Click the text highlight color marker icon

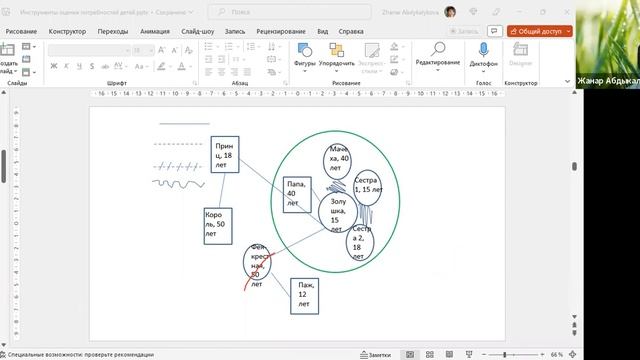(161, 66)
